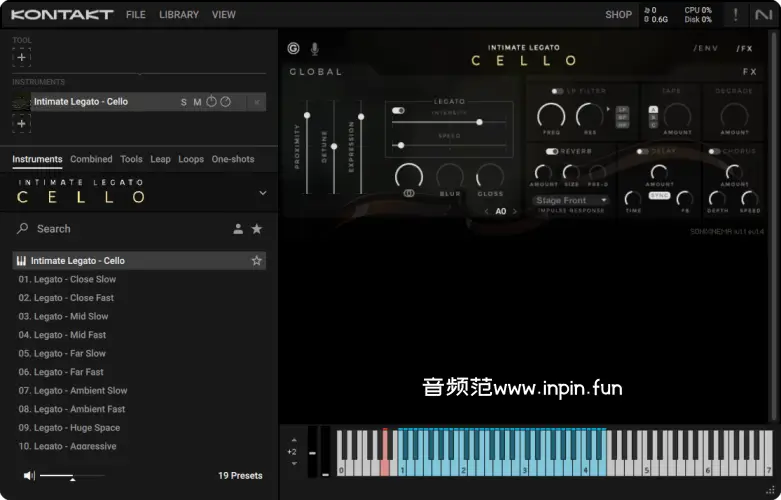Click the Legato Intensity slider handle
Image resolution: width=781 pixels, height=500 pixels.
tap(480, 122)
